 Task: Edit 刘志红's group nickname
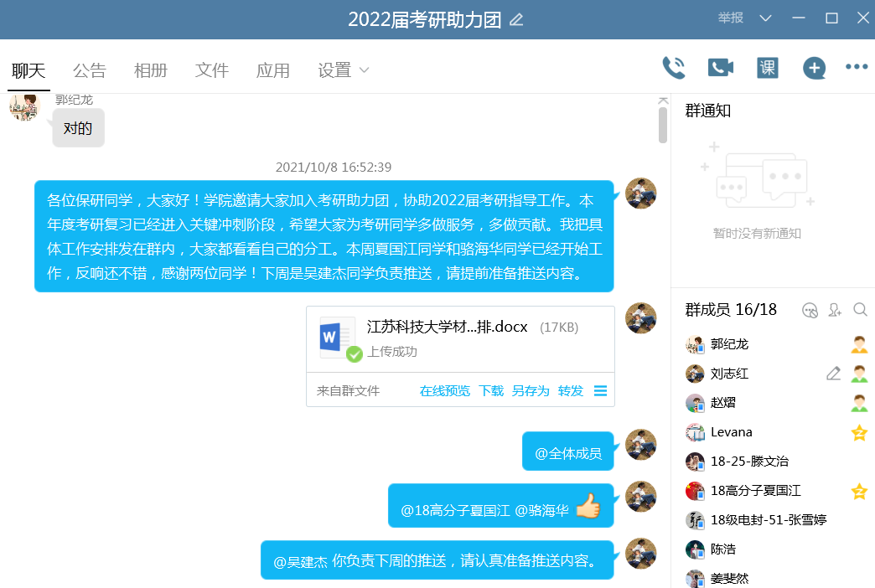coord(833,374)
